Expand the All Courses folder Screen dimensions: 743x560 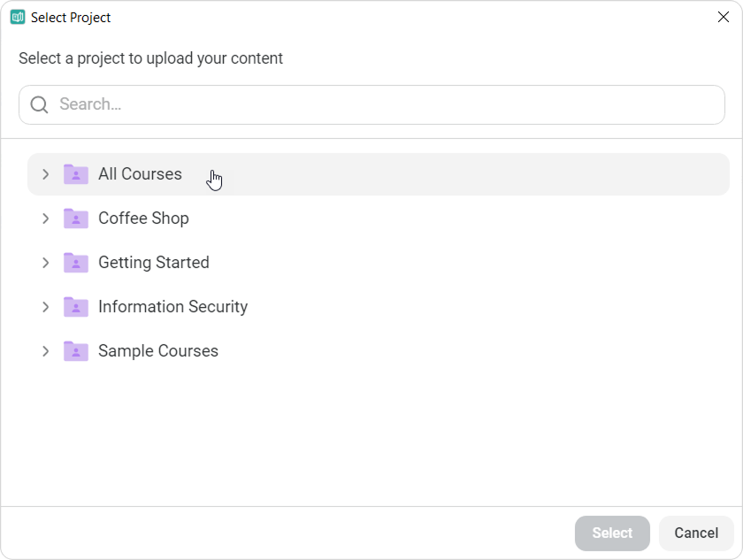click(45, 174)
